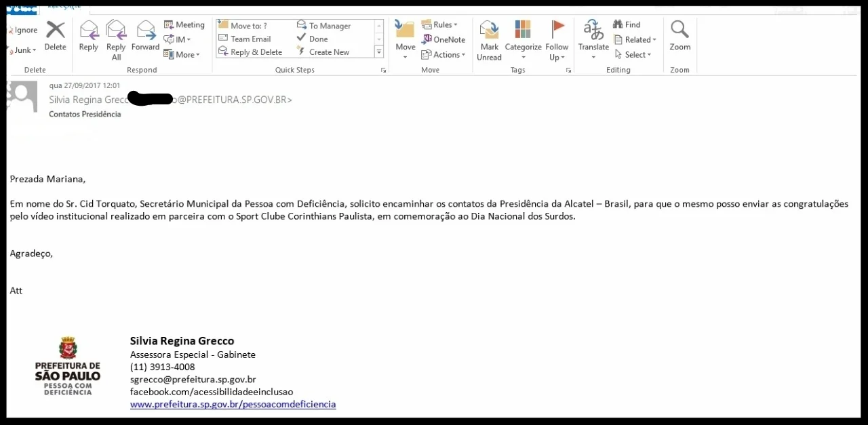Select 'Move to: ?' quick step

243,26
